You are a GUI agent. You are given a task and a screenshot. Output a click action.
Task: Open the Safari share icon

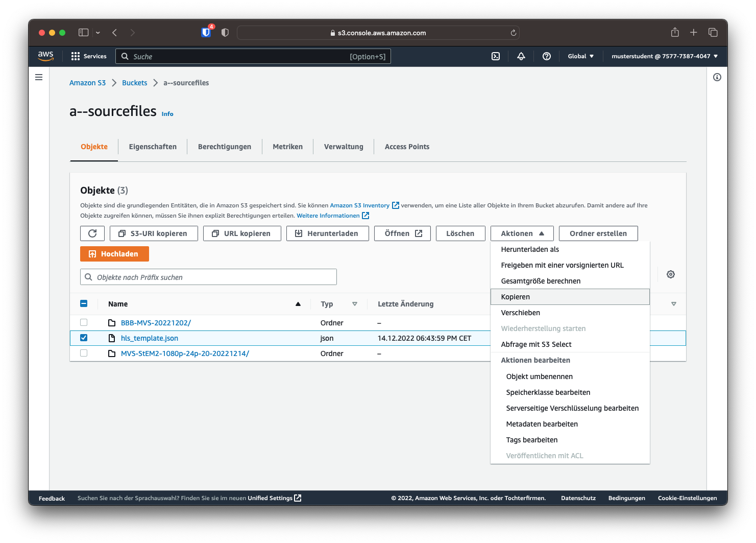point(675,32)
